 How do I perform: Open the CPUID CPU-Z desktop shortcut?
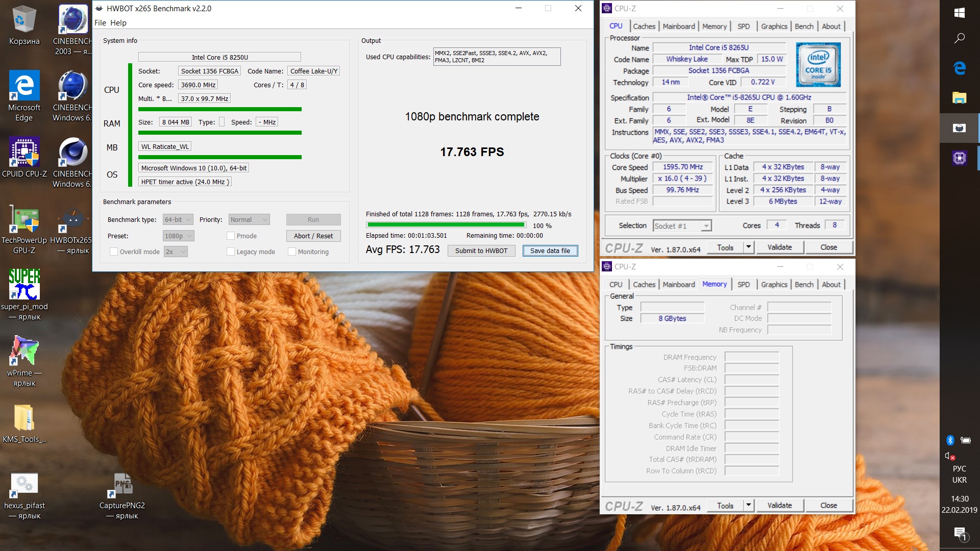pos(24,158)
